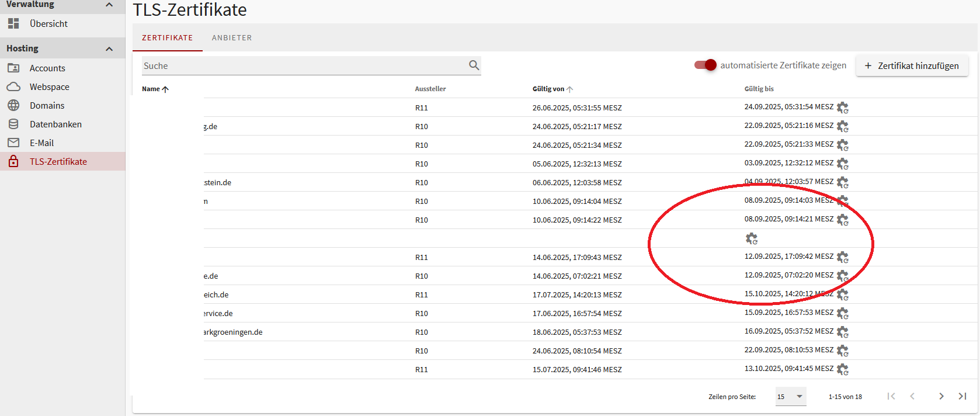Collapse the Verwaltung section
This screenshot has width=980, height=416.
[x=109, y=5]
